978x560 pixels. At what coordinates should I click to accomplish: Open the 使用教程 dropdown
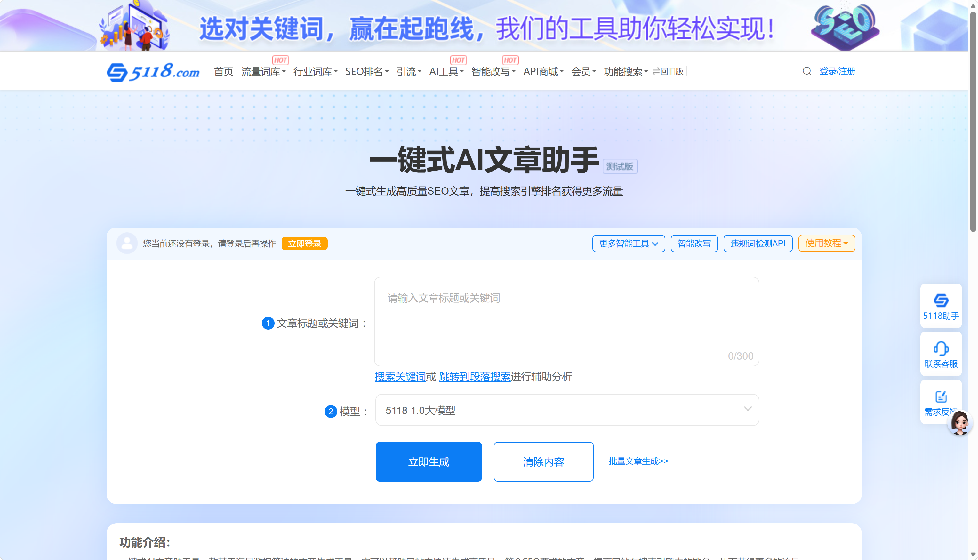tap(827, 243)
